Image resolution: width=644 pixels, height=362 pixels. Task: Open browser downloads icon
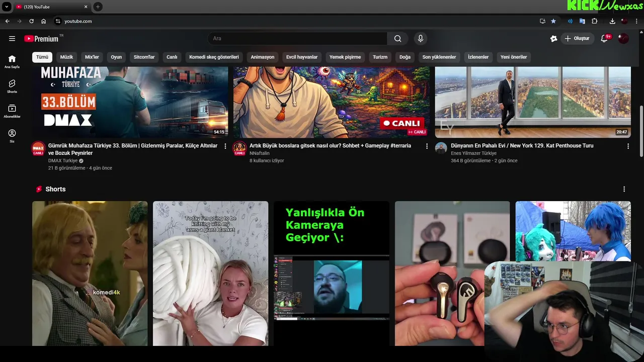[x=612, y=21]
